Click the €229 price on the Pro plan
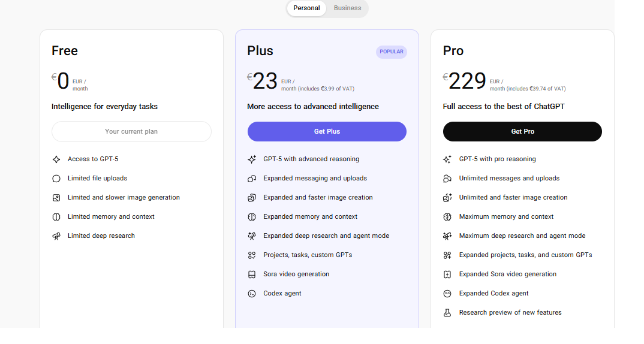 pyautogui.click(x=465, y=80)
